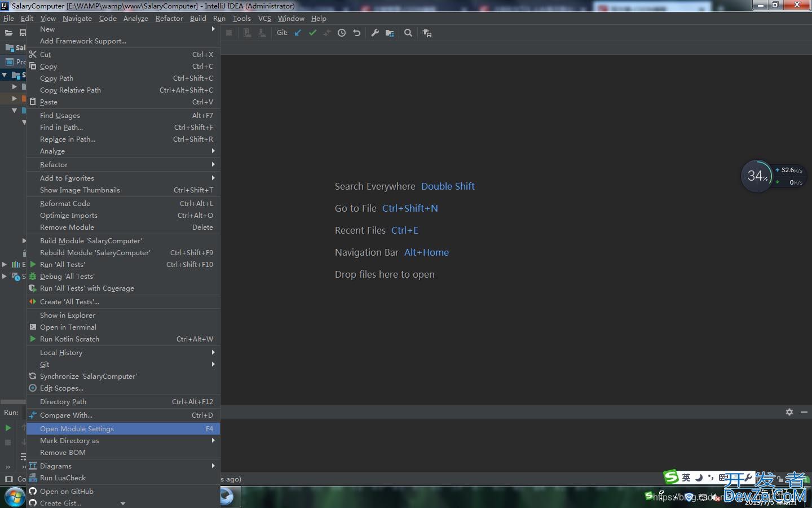The image size is (812, 508).
Task: Open the Help menu
Action: click(x=319, y=18)
